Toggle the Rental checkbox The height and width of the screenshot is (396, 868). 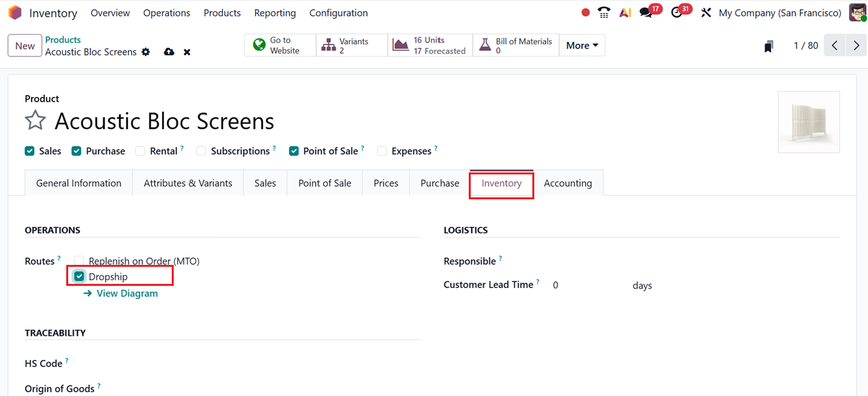point(140,151)
